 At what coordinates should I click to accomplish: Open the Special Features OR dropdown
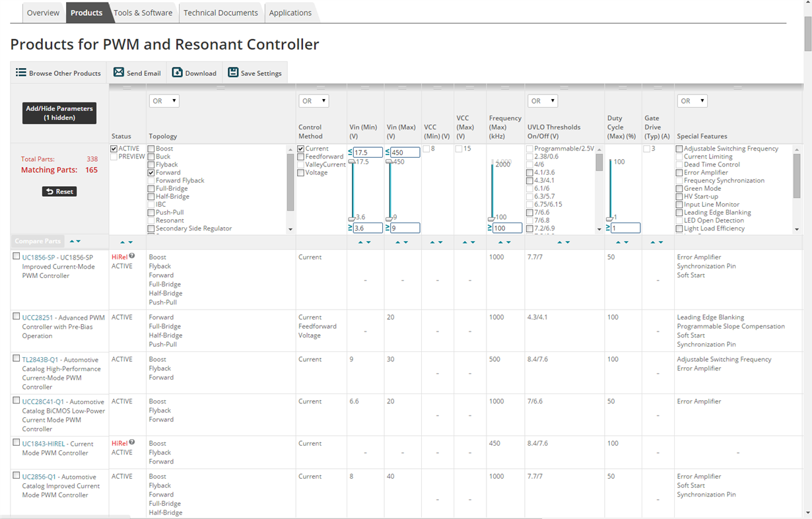[692, 101]
